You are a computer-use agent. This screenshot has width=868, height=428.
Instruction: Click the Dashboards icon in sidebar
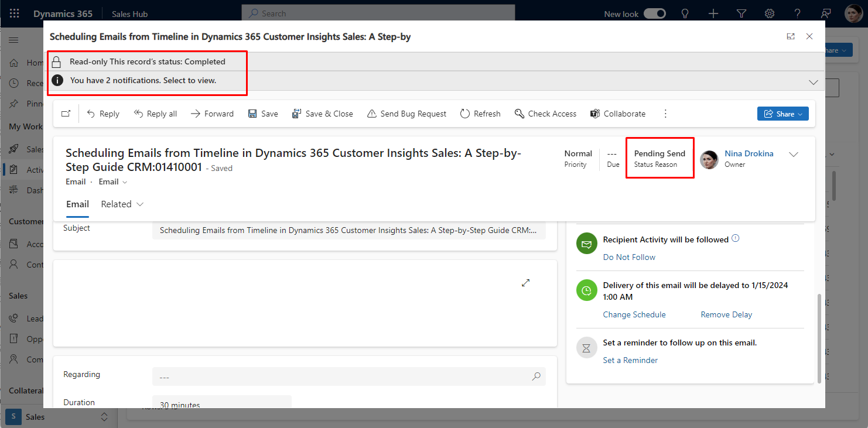pyautogui.click(x=14, y=190)
